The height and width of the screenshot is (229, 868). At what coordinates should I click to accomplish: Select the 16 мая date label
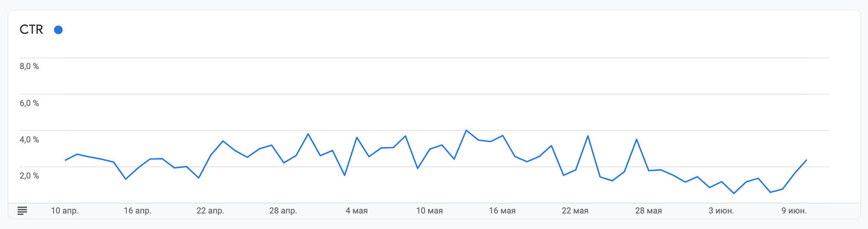[x=502, y=211]
